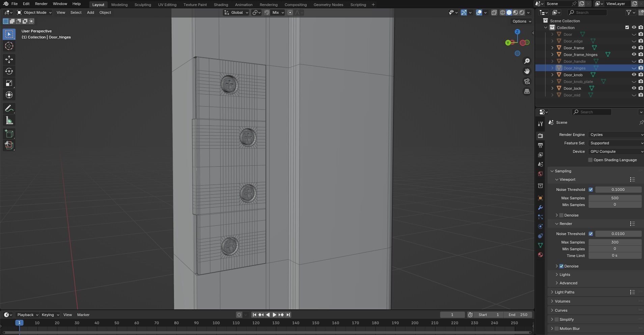Viewport: 644px width, 335px height.
Task: Open the Object Data properties tab
Action: [540, 245]
